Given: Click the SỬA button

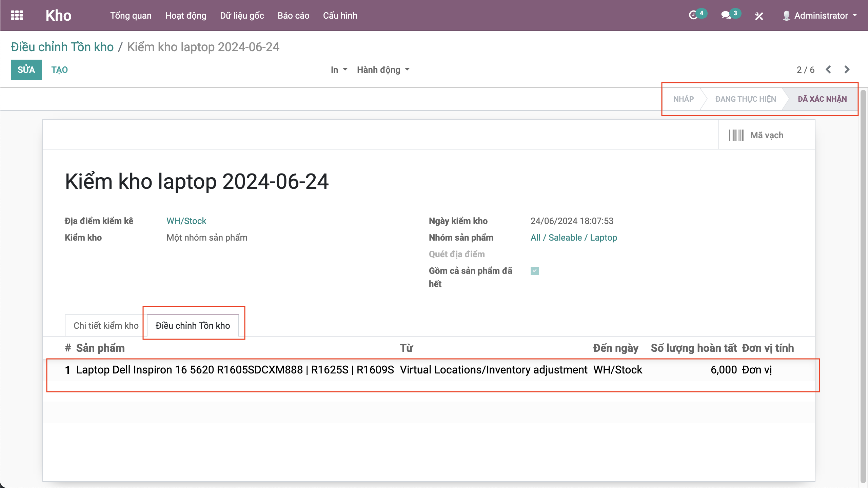Looking at the screenshot, I should tap(26, 70).
